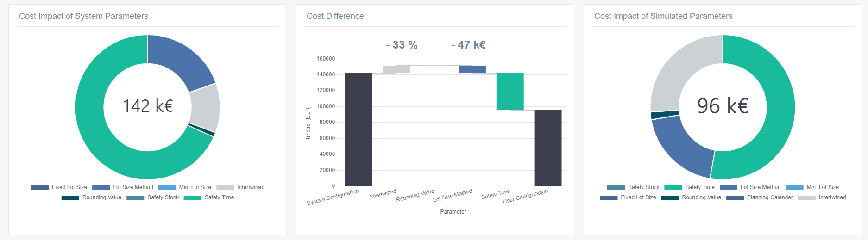The height and width of the screenshot is (240, 868).
Task: Click the dark System Configuration bar
Action: (359, 129)
